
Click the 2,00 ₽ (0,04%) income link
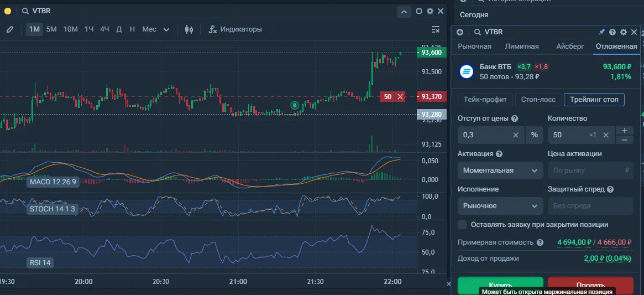[x=608, y=258]
